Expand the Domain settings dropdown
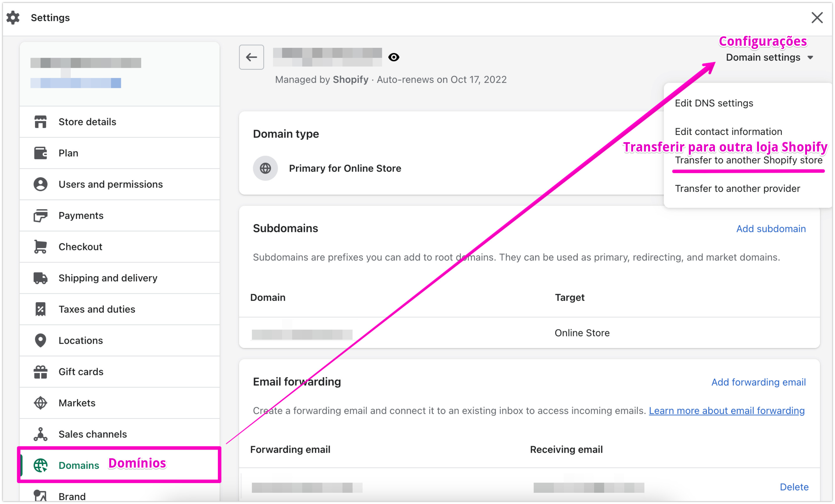Screen dimensions: 835x504 (763, 58)
